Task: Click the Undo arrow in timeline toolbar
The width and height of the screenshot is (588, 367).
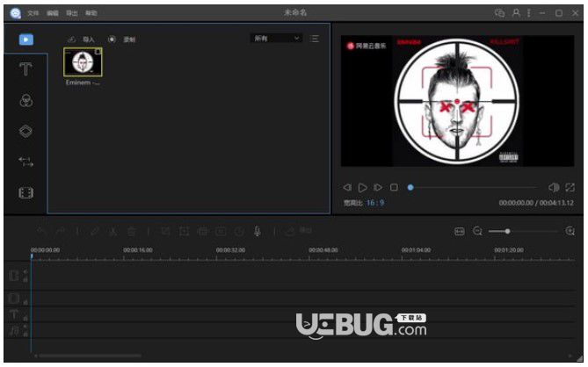Action: (41, 232)
